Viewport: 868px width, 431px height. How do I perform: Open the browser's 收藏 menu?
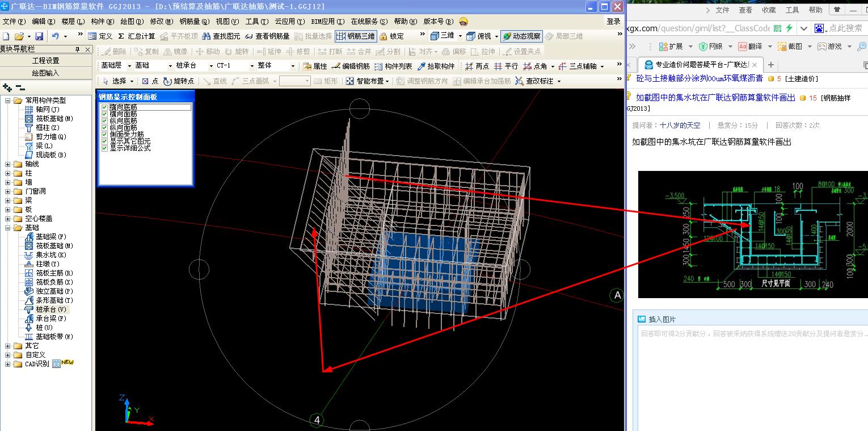pyautogui.click(x=769, y=10)
